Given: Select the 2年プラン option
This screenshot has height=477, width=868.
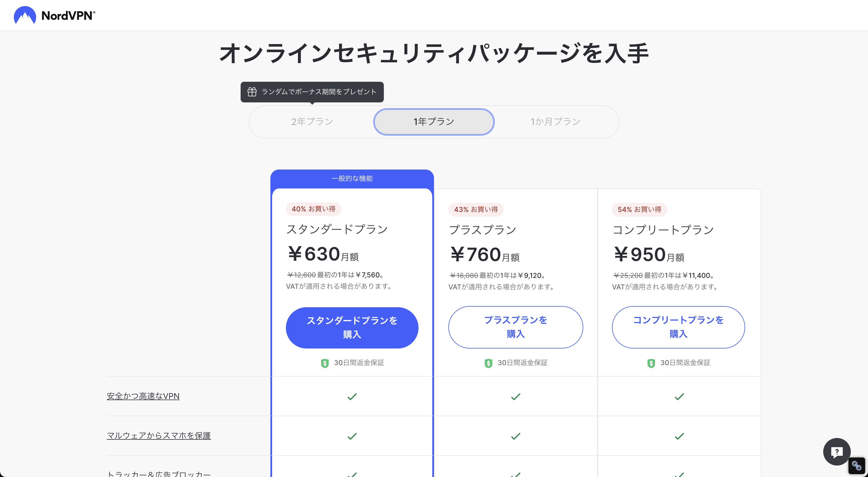Looking at the screenshot, I should [312, 122].
